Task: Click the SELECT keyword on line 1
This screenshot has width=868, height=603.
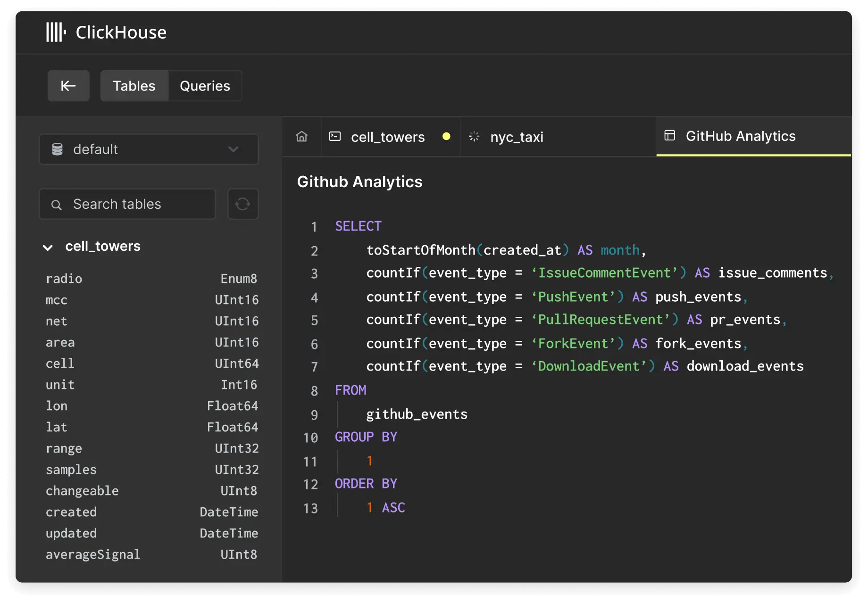Action: click(x=358, y=226)
